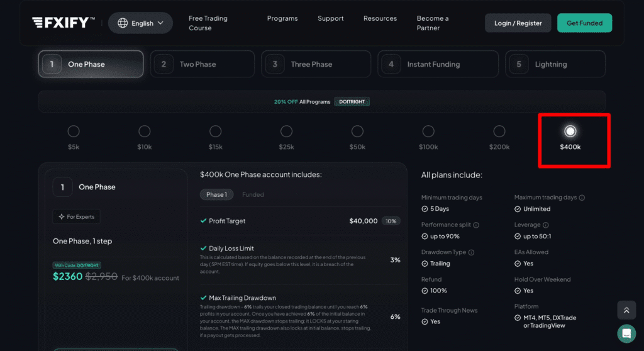This screenshot has width=644, height=351.
Task: Click the 10% profit target badge
Action: tap(391, 221)
